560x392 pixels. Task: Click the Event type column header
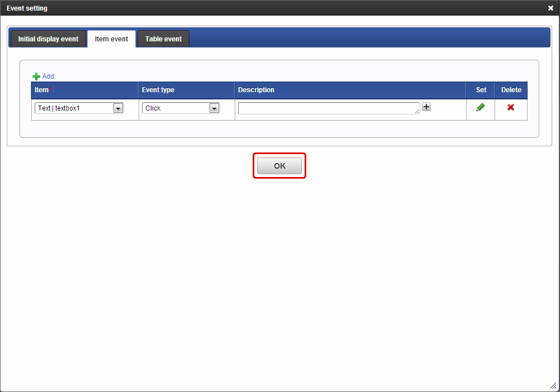(x=187, y=90)
